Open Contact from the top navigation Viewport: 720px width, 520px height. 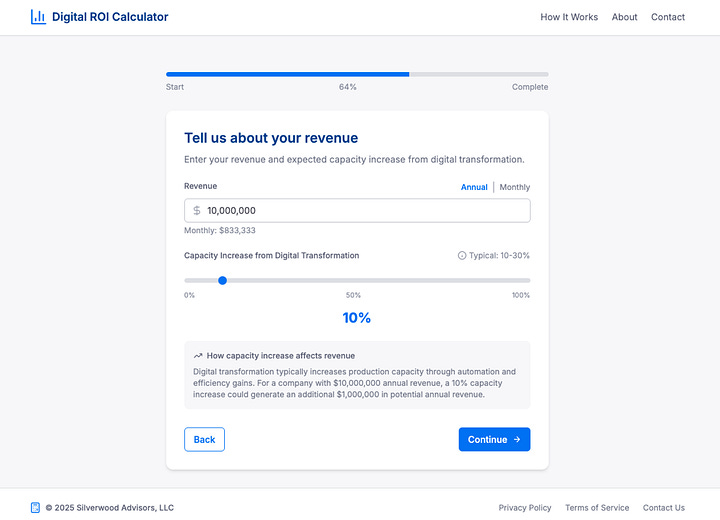[668, 17]
